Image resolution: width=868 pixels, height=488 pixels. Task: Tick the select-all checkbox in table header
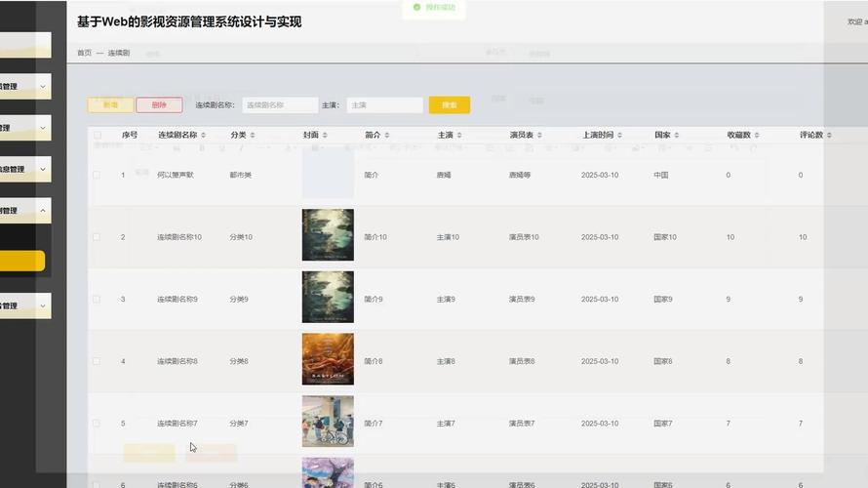pos(98,135)
